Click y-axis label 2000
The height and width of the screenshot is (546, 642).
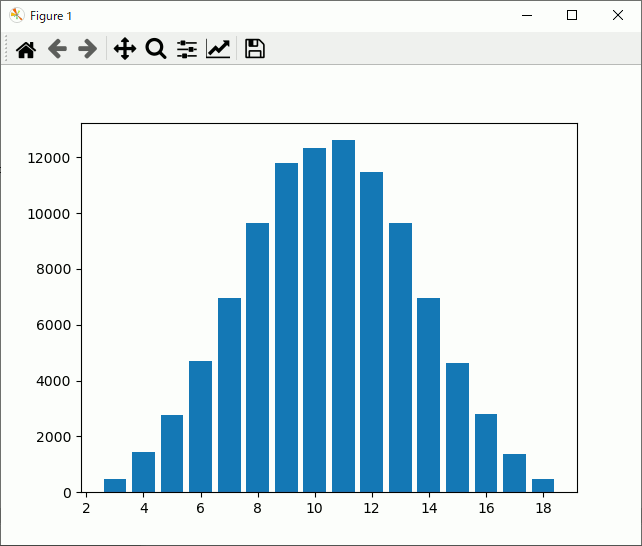click(53, 437)
